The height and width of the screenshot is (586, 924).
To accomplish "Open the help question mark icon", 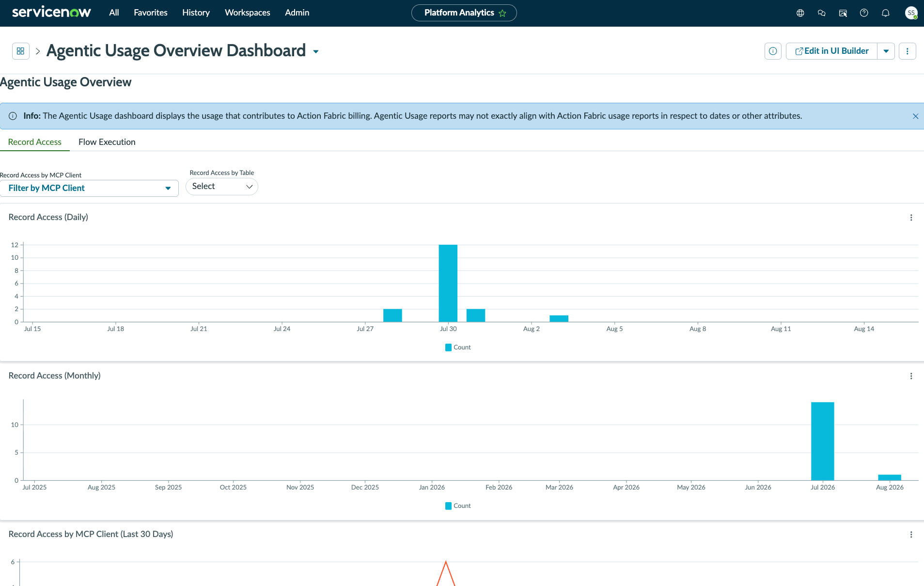I will [x=864, y=13].
